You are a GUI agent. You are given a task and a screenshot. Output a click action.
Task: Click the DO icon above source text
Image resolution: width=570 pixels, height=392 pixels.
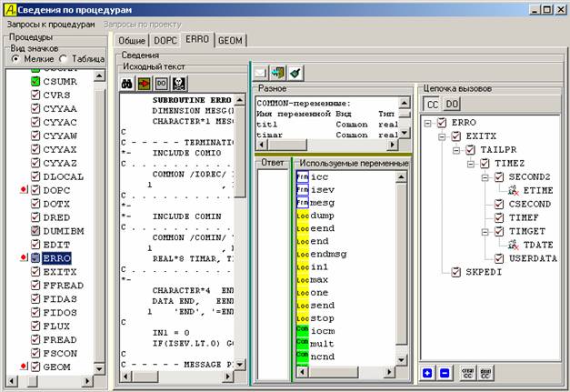pos(162,84)
